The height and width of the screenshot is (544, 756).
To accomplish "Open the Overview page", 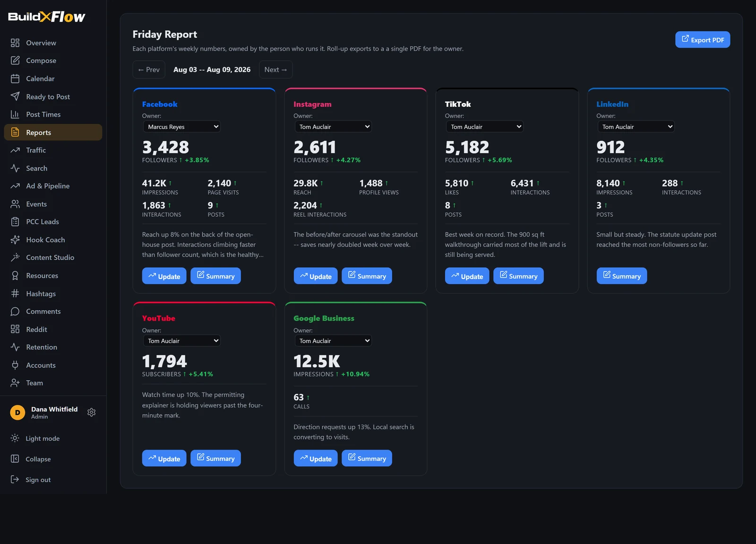I will pos(53,43).
